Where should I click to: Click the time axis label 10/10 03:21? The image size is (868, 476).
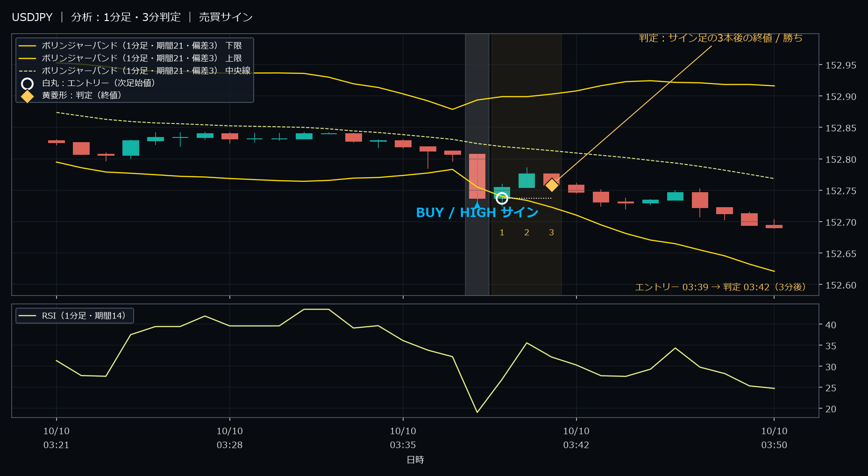[57, 438]
